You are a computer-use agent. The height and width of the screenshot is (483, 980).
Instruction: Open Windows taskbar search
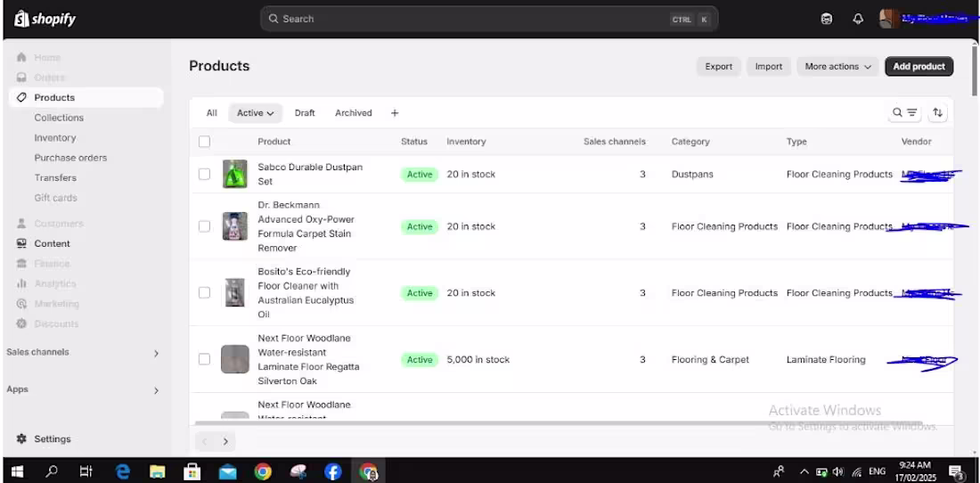pos(52,471)
